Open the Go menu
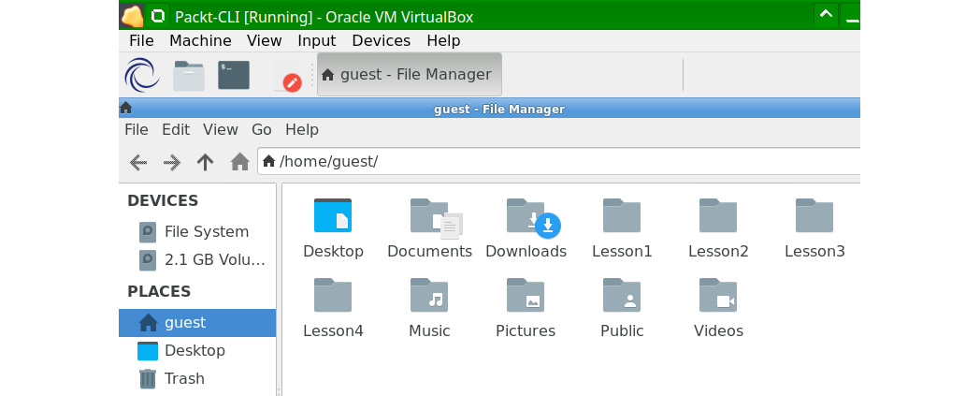This screenshot has height=396, width=980. tap(262, 129)
